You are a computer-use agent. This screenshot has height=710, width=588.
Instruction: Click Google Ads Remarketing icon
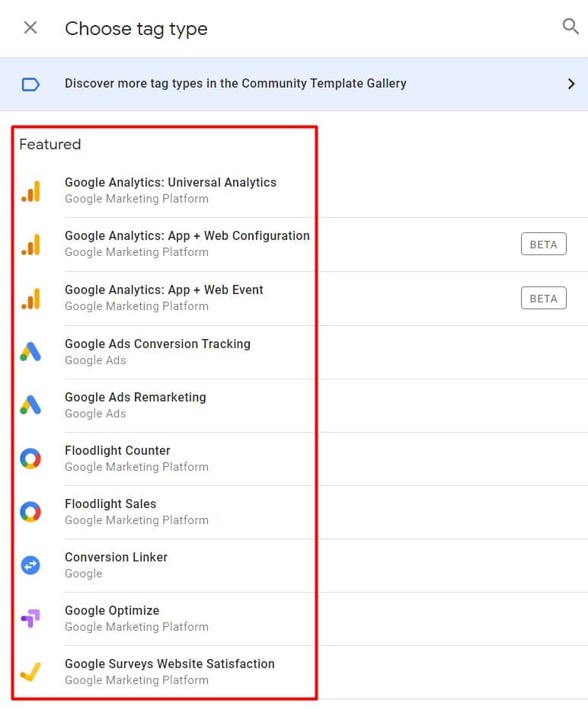coord(30,405)
